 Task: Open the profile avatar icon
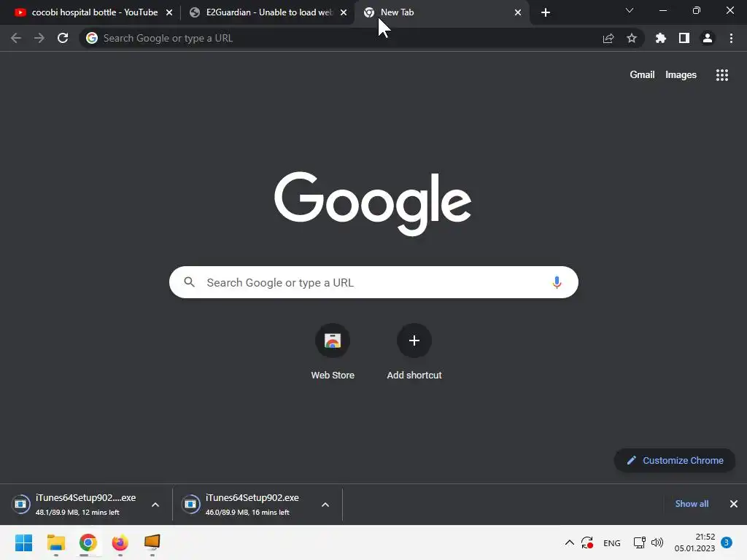(708, 38)
